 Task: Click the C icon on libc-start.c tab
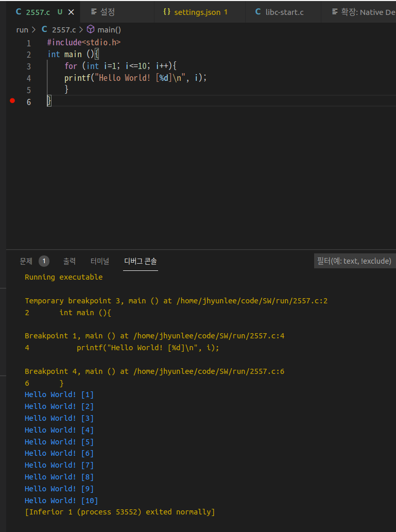tap(258, 12)
